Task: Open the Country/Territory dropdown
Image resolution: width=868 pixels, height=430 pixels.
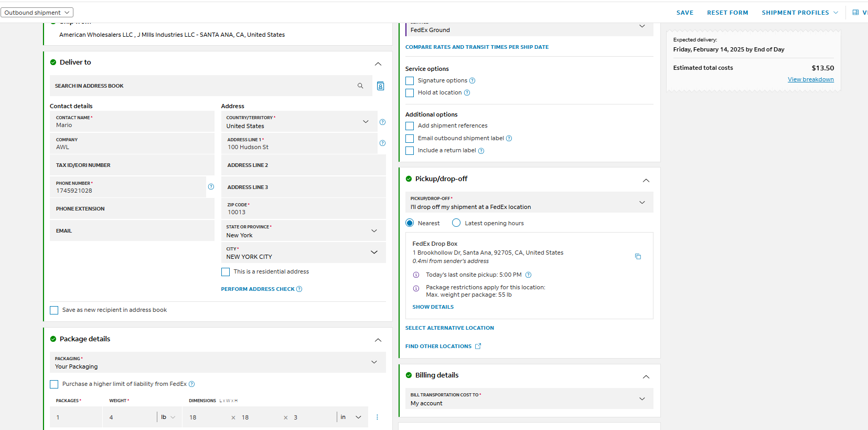Action: tap(299, 122)
